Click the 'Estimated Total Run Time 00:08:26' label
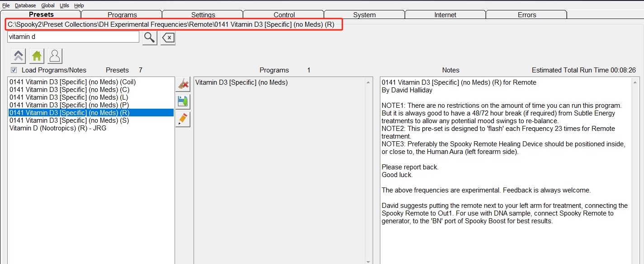Viewport: 644px width, 264px height. [x=584, y=70]
